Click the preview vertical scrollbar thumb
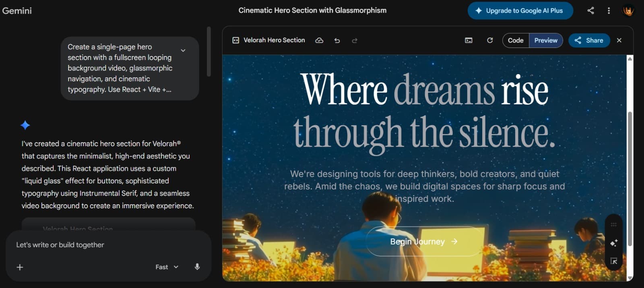This screenshot has height=288, width=644. pos(630,178)
